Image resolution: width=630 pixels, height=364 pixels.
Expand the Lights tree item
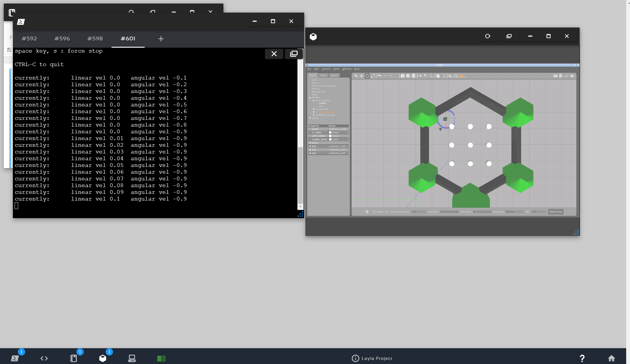[310, 118]
